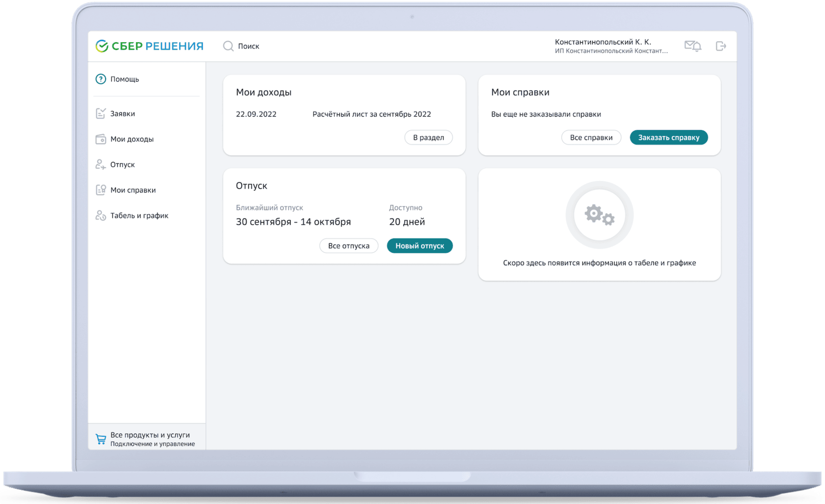Click Мои справки card title
The height and width of the screenshot is (504, 825).
(520, 92)
